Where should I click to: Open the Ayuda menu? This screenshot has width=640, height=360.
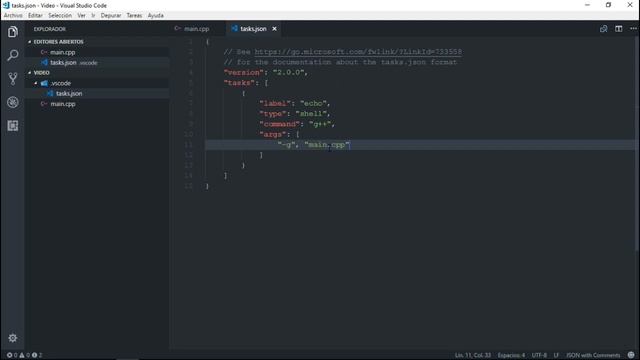click(156, 16)
